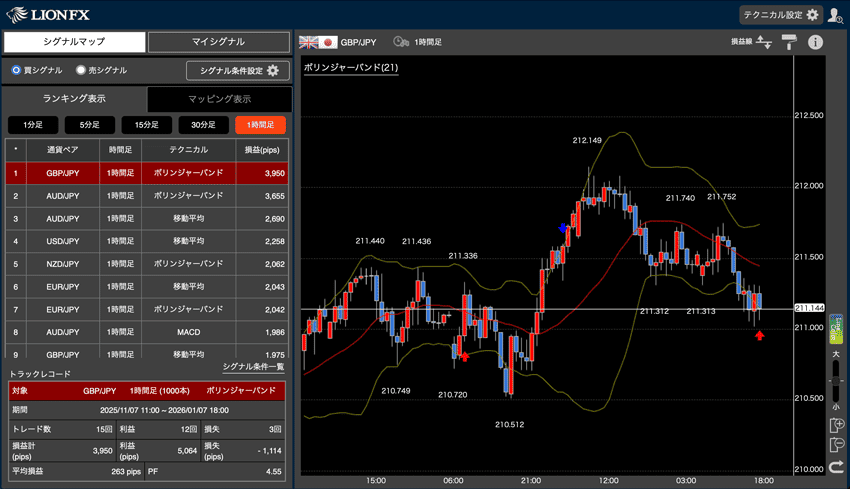850x489 pixels.
Task: Toggle 損益線 display icon
Action: click(764, 42)
